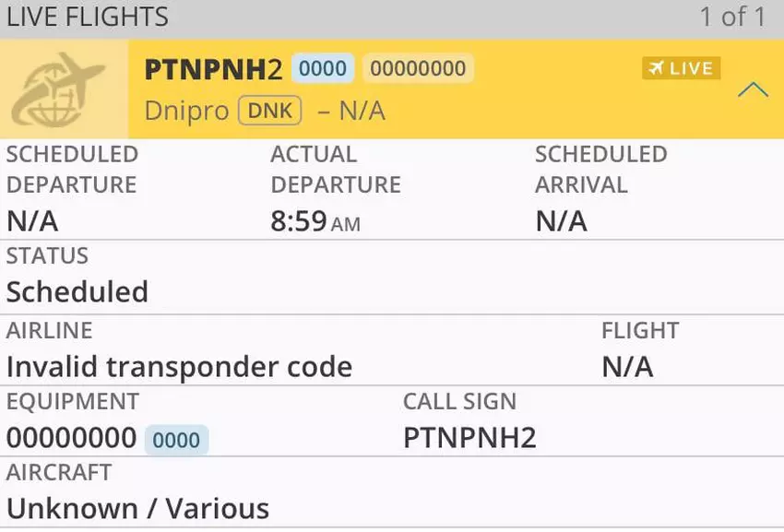Image resolution: width=784 pixels, height=532 pixels.
Task: Select the Scheduled status text
Action: [x=77, y=291]
